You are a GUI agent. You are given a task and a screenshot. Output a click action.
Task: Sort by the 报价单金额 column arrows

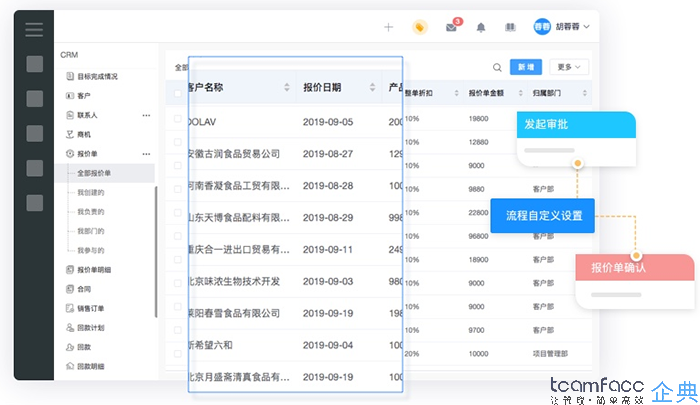pyautogui.click(x=521, y=93)
